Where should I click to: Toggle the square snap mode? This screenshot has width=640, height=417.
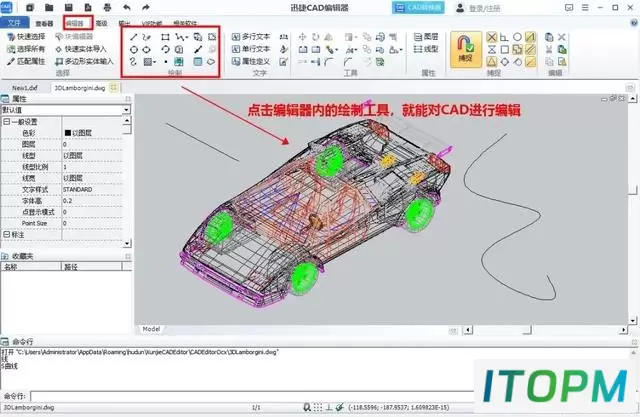click(504, 50)
